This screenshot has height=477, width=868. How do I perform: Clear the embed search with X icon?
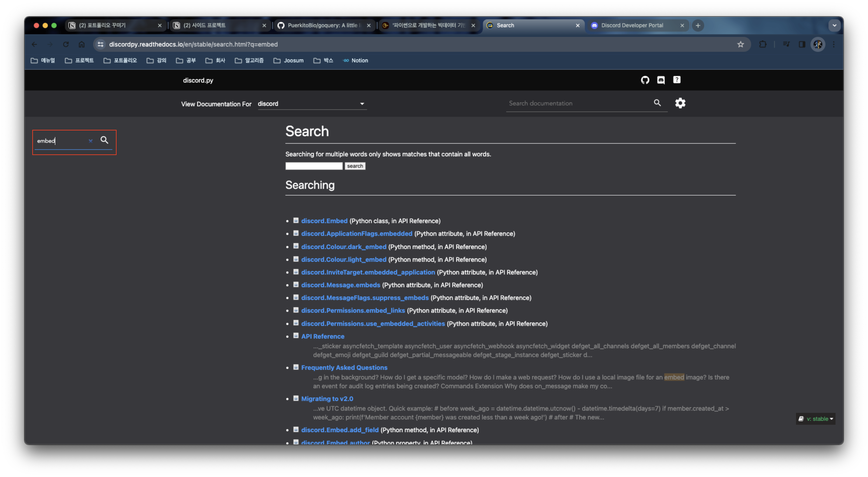click(x=90, y=141)
